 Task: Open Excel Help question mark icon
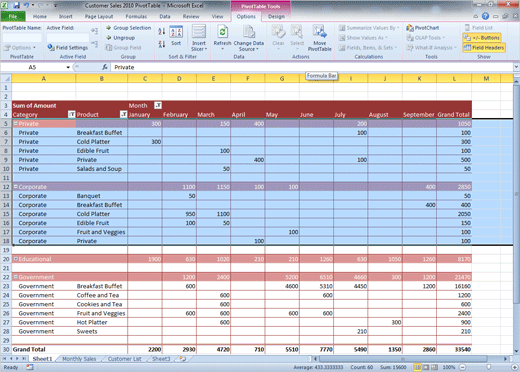pyautogui.click(x=485, y=16)
